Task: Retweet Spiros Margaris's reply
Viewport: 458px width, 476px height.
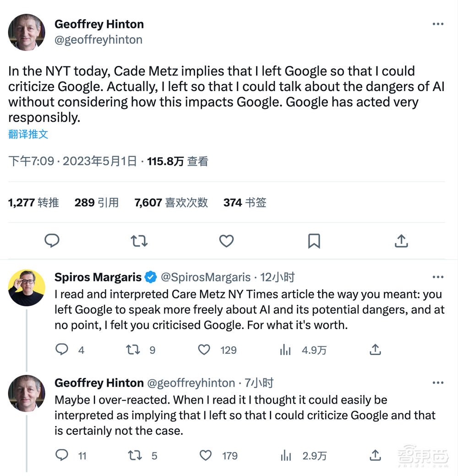Action: pos(133,350)
